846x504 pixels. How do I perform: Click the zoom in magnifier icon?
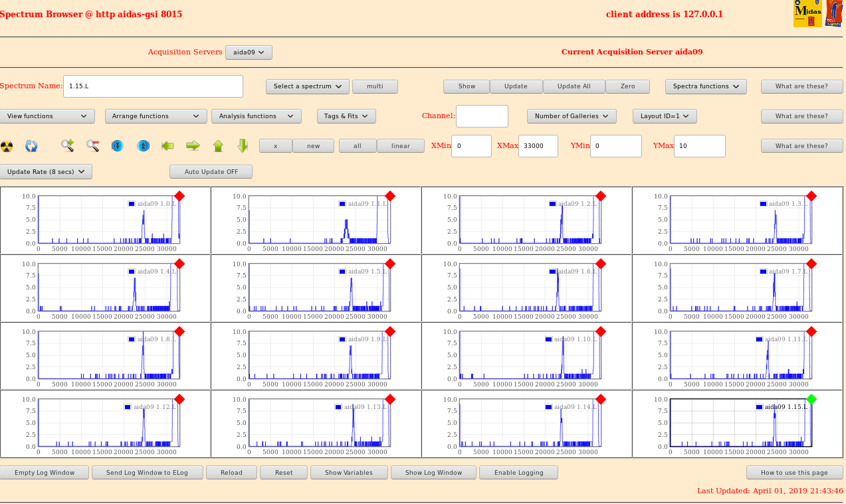point(67,145)
